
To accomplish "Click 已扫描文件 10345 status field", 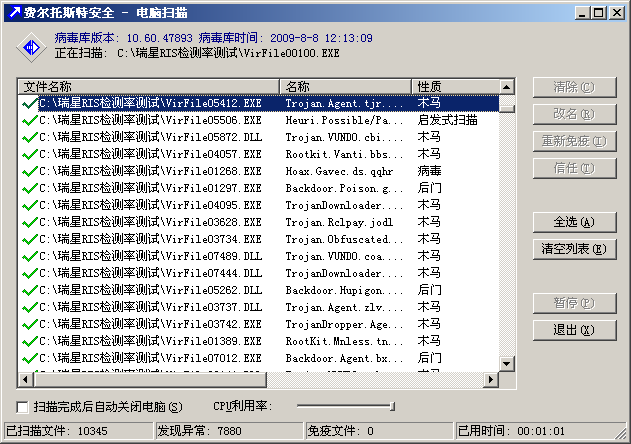I will click(79, 431).
